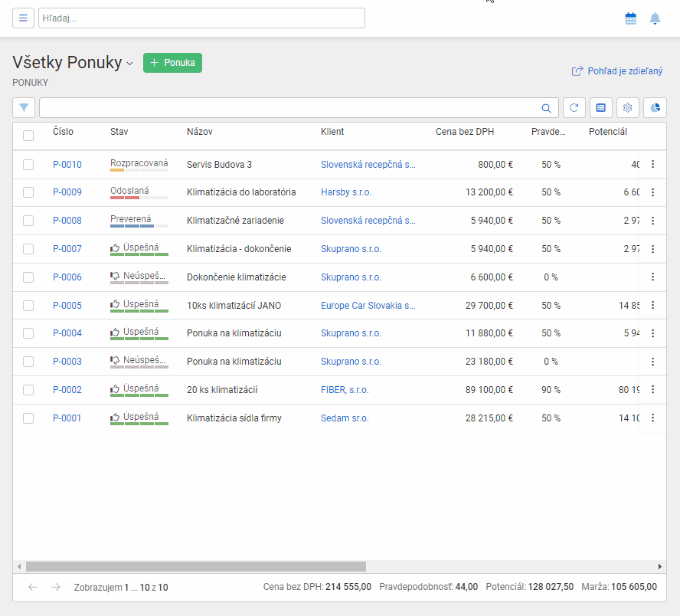The height and width of the screenshot is (616, 680).
Task: Click Odoslaná status progress bar
Action: tap(139, 198)
